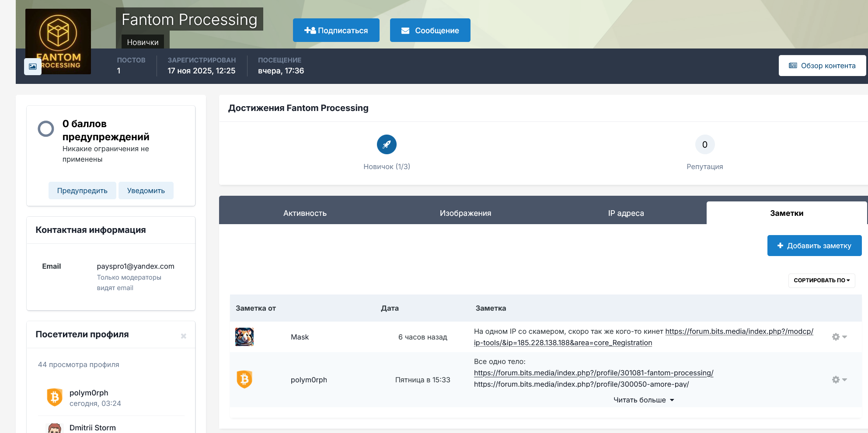This screenshot has width=868, height=433.
Task: Expand note with Read More
Action: coord(643,400)
